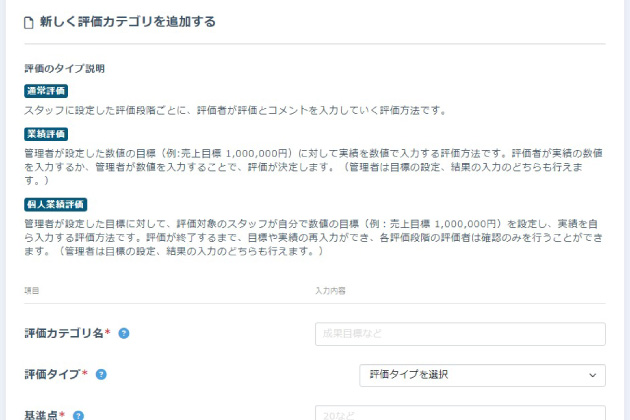Click the 業績評価 badge
This screenshot has height=420, width=630.
pyautogui.click(x=46, y=134)
